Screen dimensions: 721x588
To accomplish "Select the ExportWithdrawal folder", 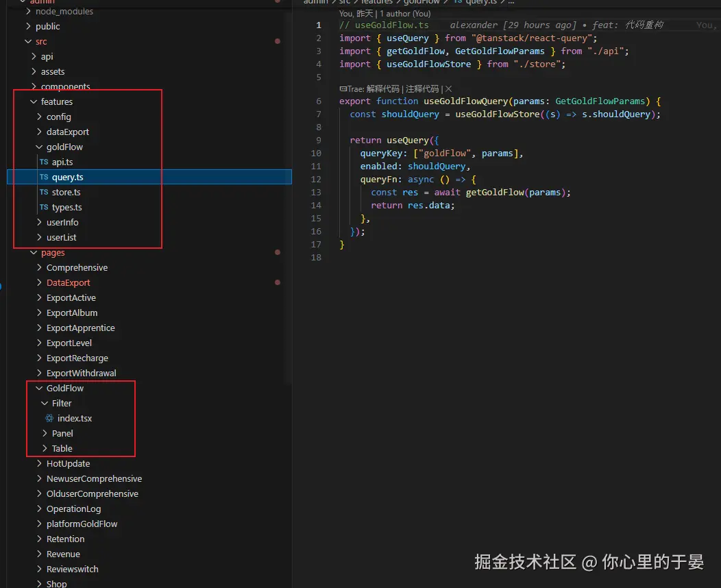I will click(82, 373).
